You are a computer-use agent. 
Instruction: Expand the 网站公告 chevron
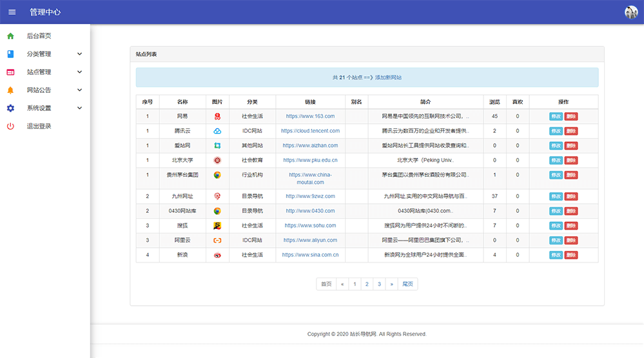click(80, 90)
